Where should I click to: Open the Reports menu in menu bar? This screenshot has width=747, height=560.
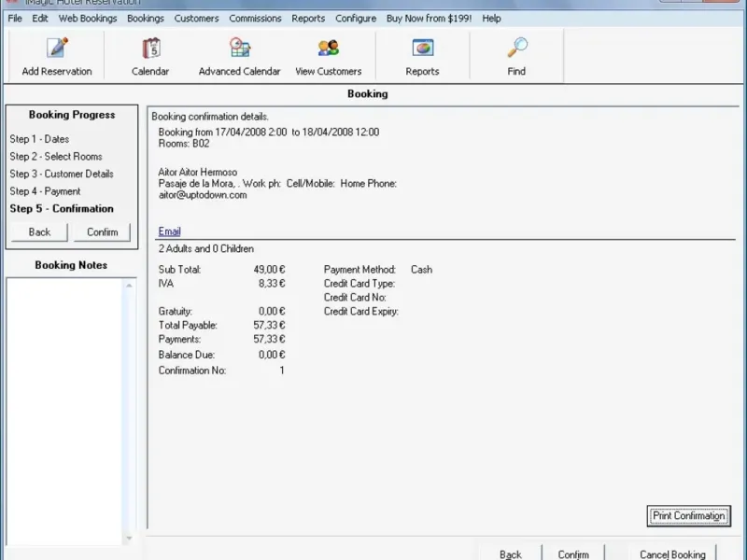point(308,19)
